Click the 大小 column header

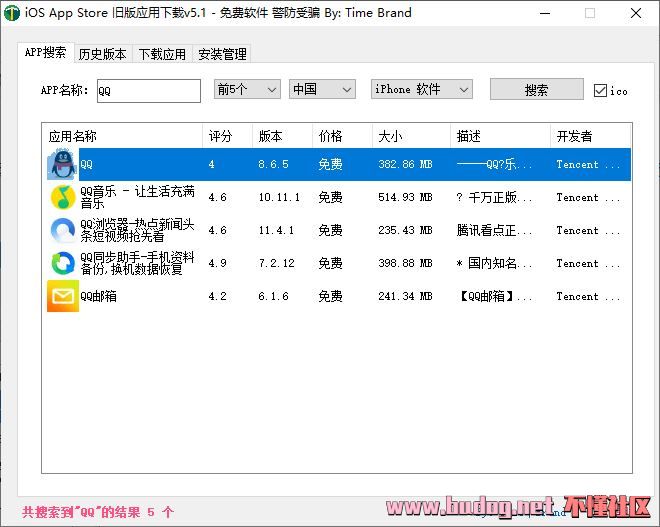click(409, 136)
